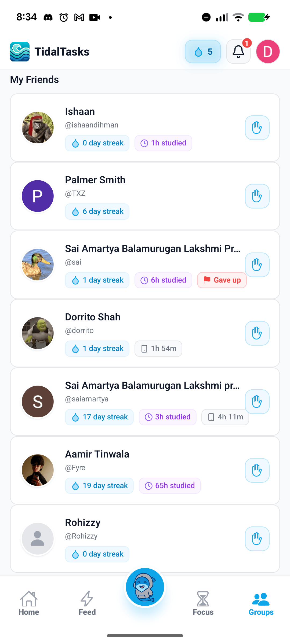Tap the center dolphin mascot button

[145, 587]
